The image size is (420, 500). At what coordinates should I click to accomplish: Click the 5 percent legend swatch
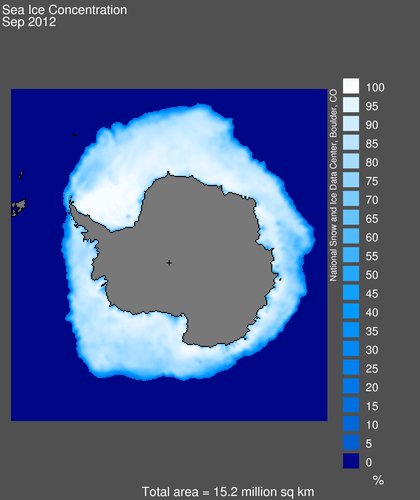click(351, 442)
